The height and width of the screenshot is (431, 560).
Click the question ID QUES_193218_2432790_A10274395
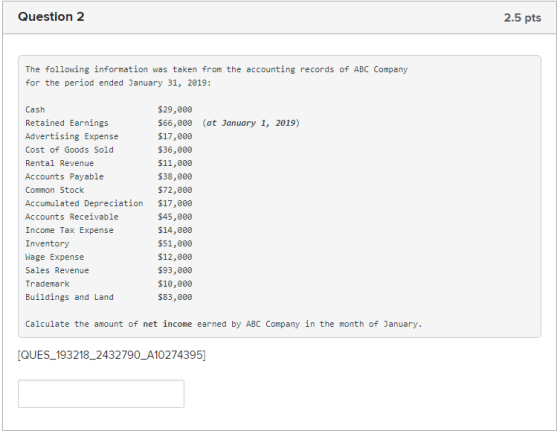click(x=111, y=355)
